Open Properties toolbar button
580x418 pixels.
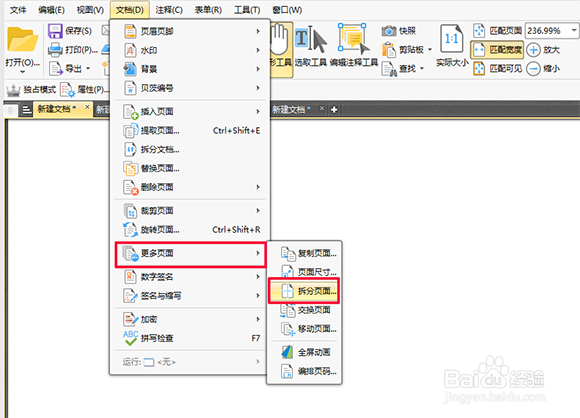pyautogui.click(x=85, y=90)
